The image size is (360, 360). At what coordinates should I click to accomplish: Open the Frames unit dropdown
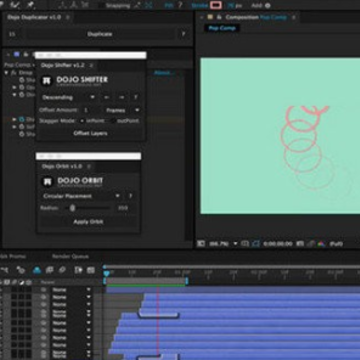122,110
